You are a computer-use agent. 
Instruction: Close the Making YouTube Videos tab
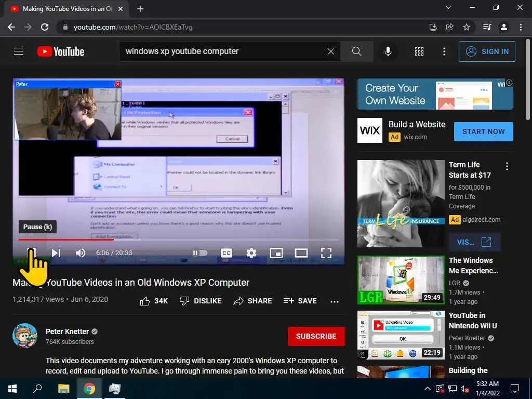[121, 9]
